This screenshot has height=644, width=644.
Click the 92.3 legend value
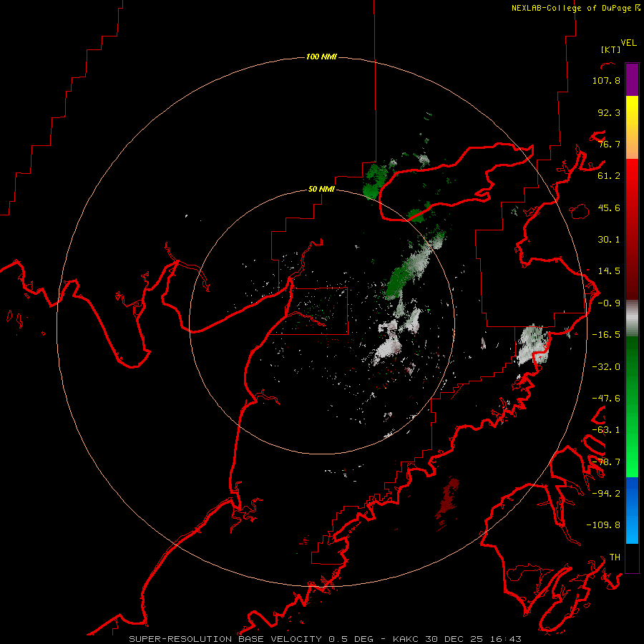[x=609, y=112]
